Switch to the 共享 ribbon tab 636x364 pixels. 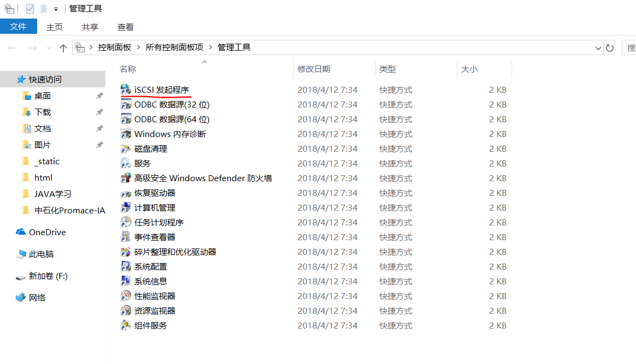coord(90,27)
